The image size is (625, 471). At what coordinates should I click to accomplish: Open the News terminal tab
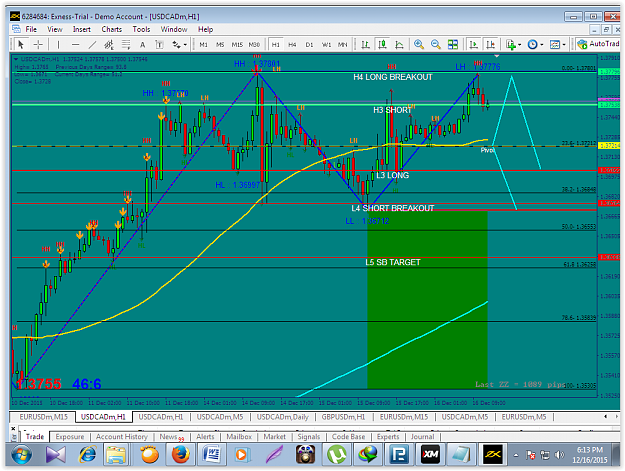(x=171, y=437)
